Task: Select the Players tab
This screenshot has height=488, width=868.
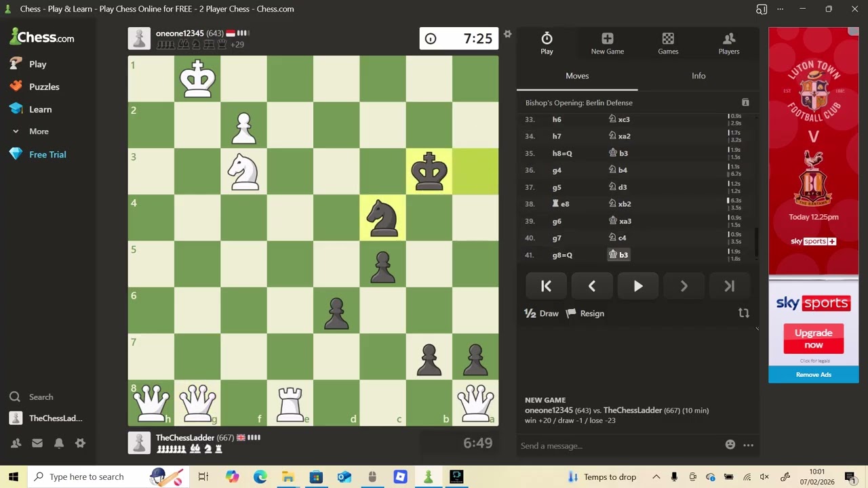Action: pos(729,43)
